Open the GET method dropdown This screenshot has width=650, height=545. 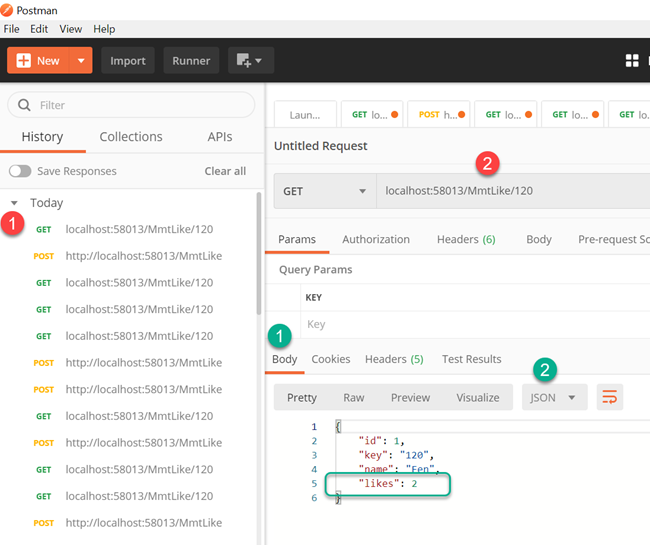pos(325,191)
